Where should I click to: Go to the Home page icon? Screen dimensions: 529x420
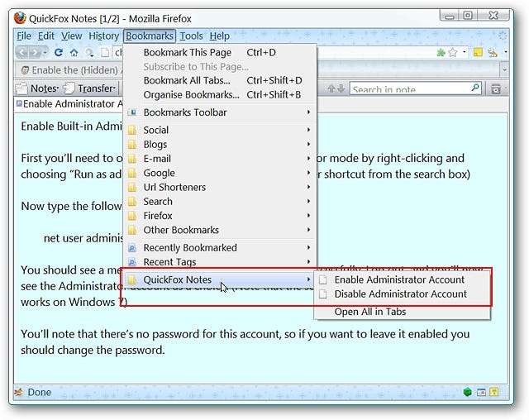click(x=74, y=52)
